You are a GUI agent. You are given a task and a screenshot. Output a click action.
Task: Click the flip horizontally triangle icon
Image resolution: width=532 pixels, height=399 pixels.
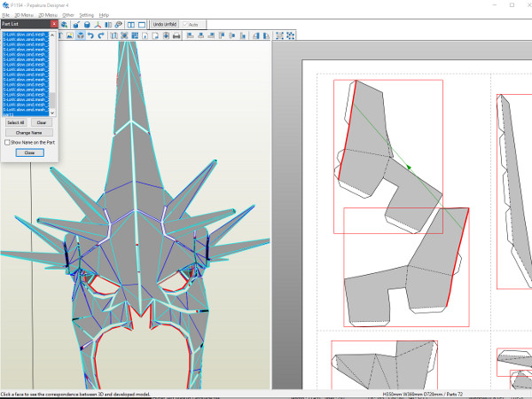coord(256,35)
